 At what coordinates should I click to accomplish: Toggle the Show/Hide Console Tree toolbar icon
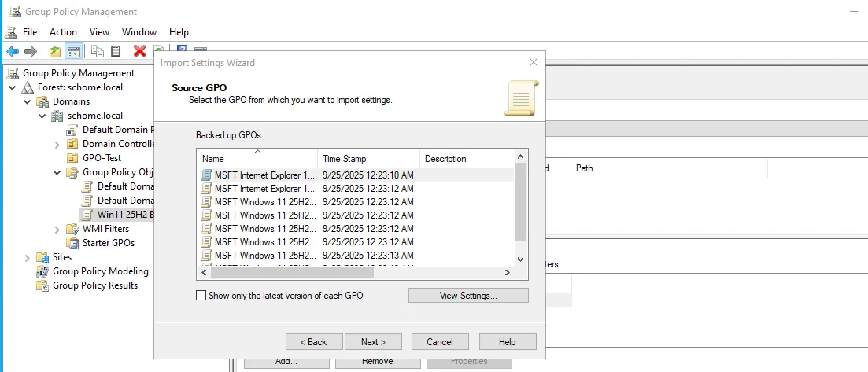pyautogui.click(x=73, y=51)
